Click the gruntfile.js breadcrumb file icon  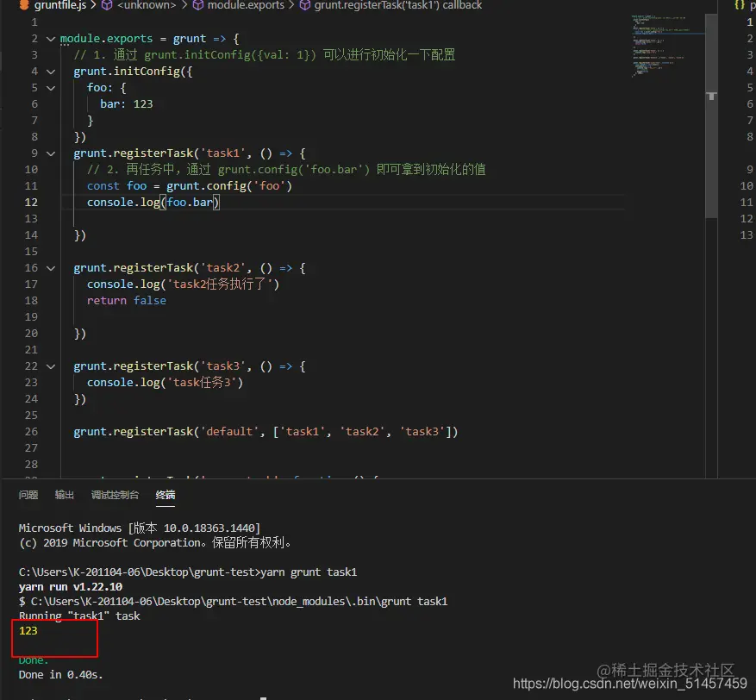23,5
